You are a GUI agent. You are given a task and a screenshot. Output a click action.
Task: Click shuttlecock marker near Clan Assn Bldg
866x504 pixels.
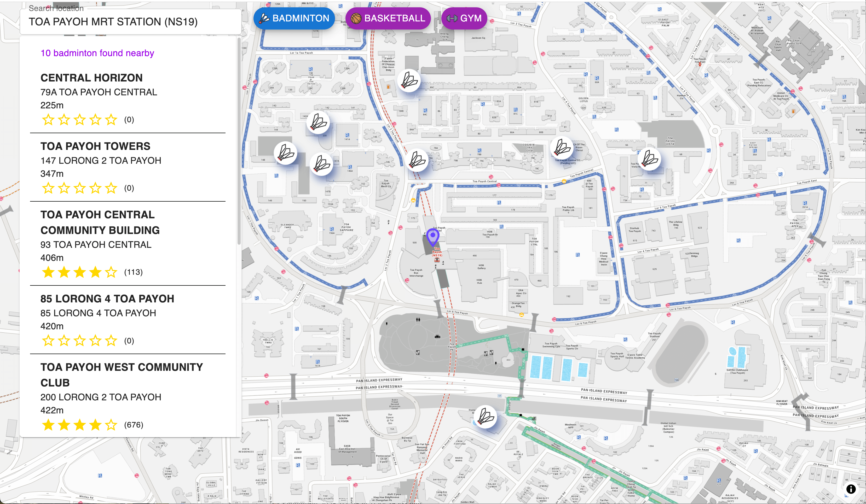409,81
